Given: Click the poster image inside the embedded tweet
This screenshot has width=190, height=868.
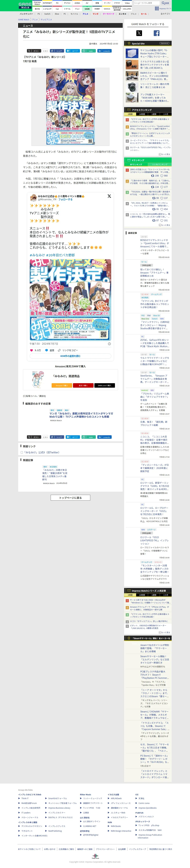Looking at the screenshot, I should 70,300.
